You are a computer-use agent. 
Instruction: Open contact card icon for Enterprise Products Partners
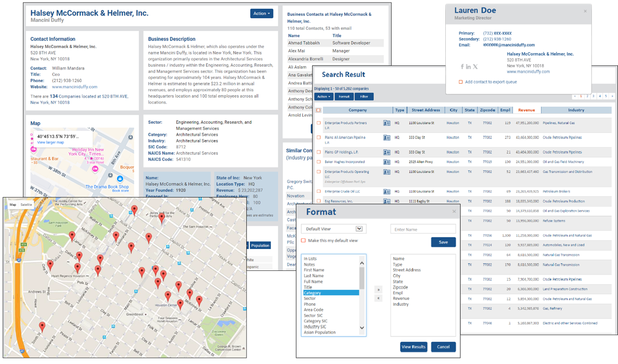pos(387,123)
